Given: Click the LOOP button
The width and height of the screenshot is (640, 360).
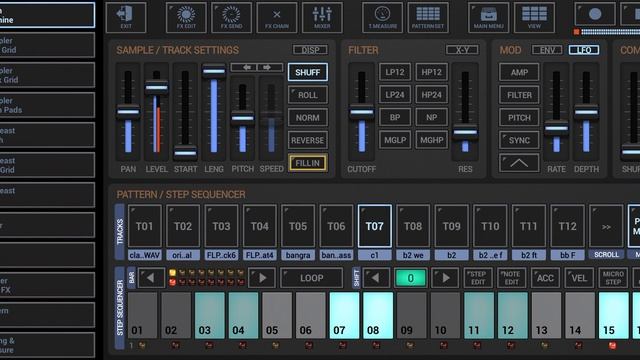Looking at the screenshot, I should click(x=311, y=278).
